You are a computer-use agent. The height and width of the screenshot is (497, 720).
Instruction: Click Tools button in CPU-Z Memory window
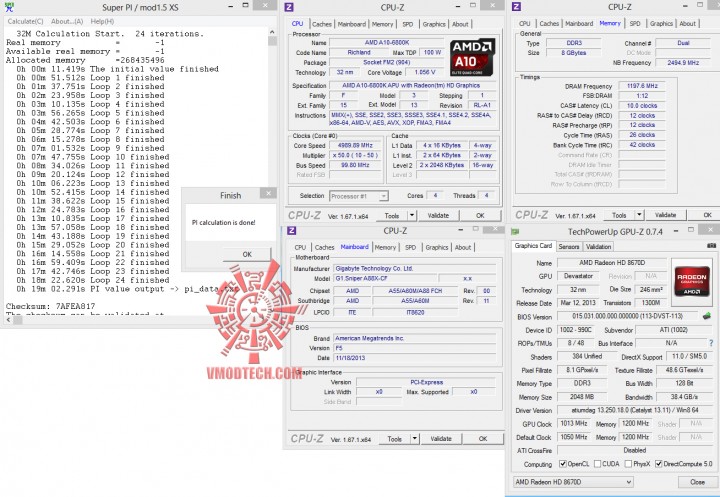click(619, 215)
